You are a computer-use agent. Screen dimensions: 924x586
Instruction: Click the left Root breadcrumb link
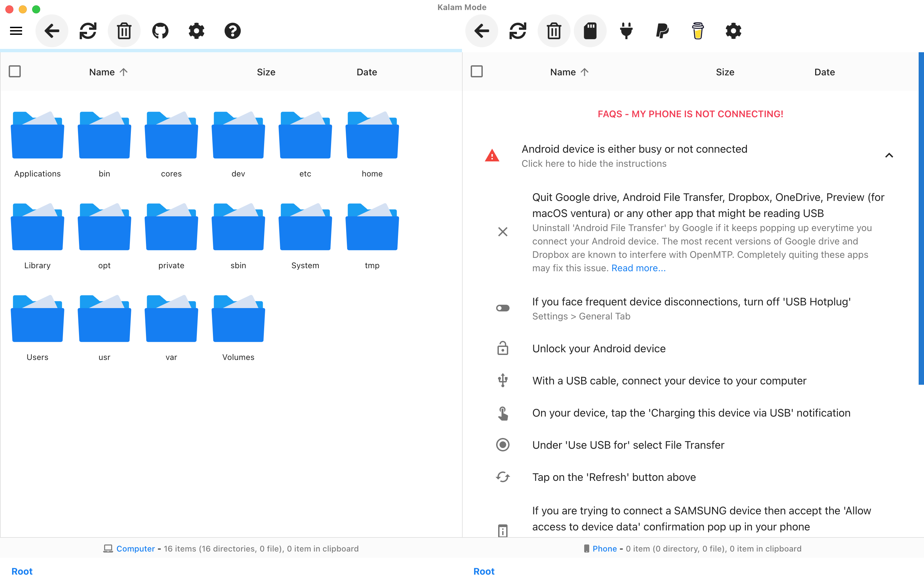click(22, 571)
